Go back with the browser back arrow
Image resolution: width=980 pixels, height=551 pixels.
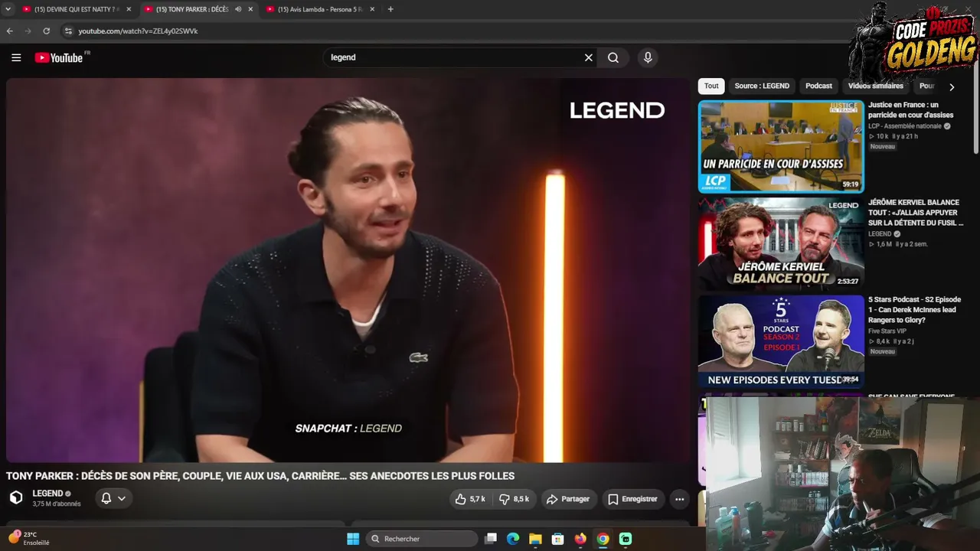pos(10,31)
